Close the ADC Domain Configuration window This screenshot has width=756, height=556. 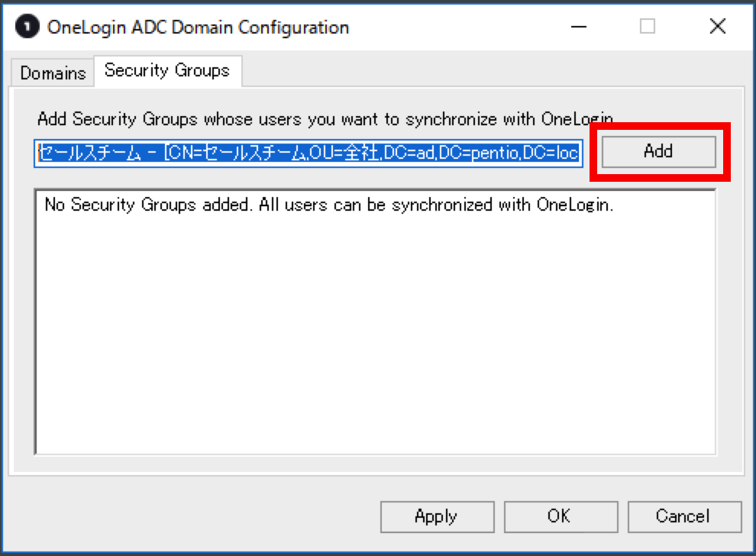717,27
